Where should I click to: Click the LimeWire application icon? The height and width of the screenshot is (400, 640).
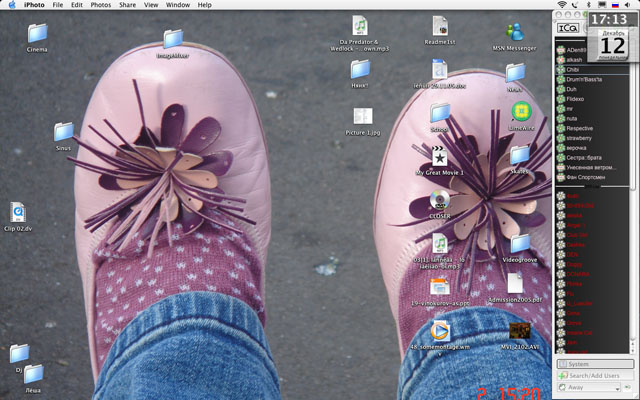520,112
